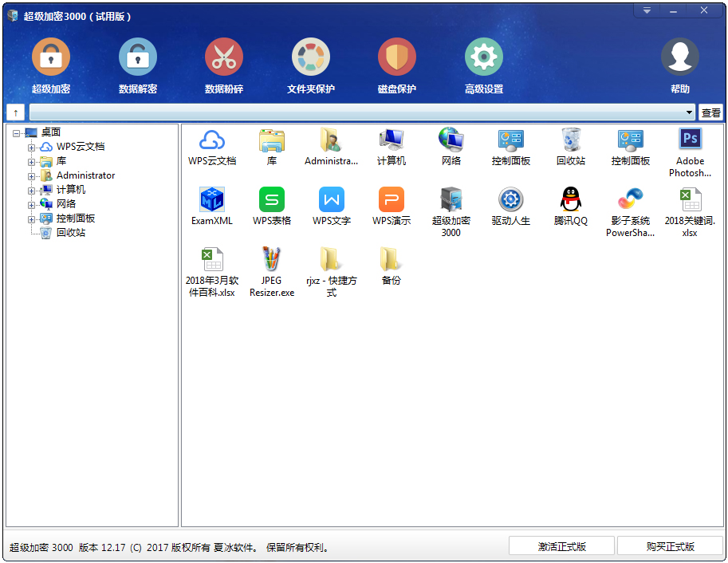Click the 购买正式版 button
The height and width of the screenshot is (563, 728).
point(670,546)
